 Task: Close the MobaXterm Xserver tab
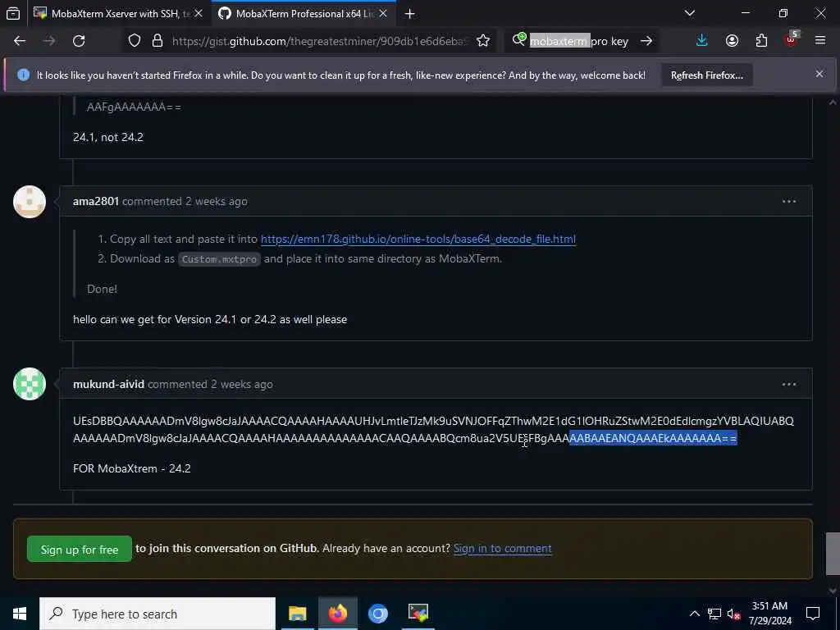tap(199, 13)
